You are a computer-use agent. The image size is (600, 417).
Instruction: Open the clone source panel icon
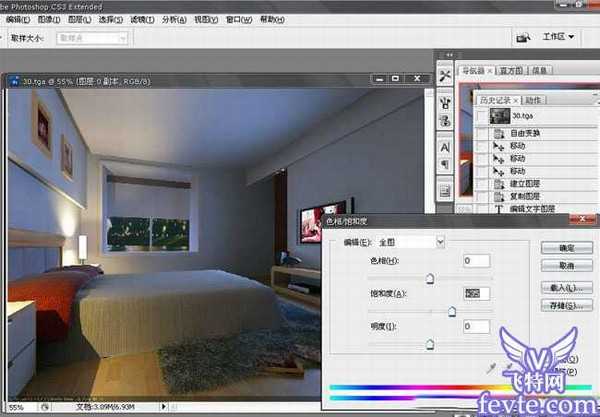click(x=445, y=122)
